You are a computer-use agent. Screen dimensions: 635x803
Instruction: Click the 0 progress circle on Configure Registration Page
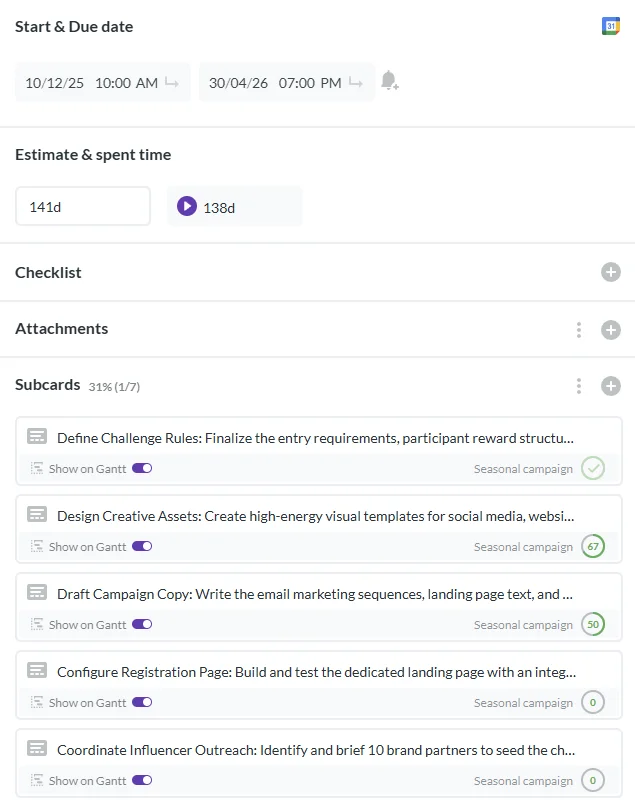[593, 702]
